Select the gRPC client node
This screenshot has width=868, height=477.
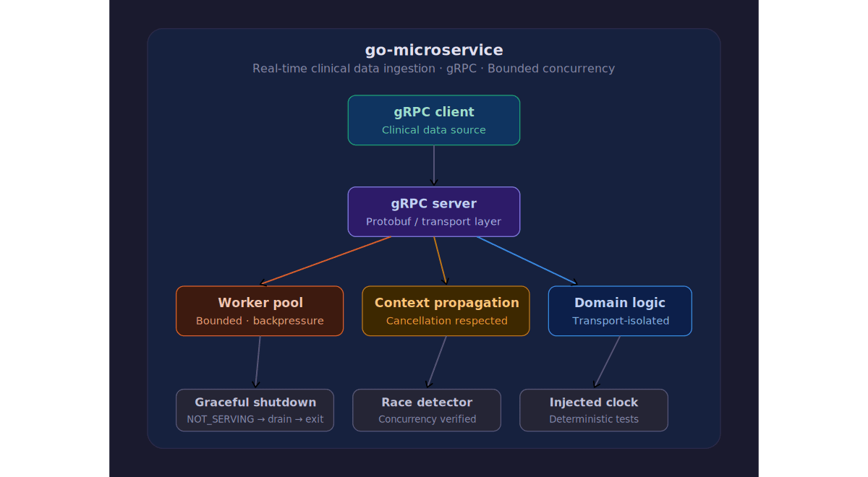coord(434,120)
